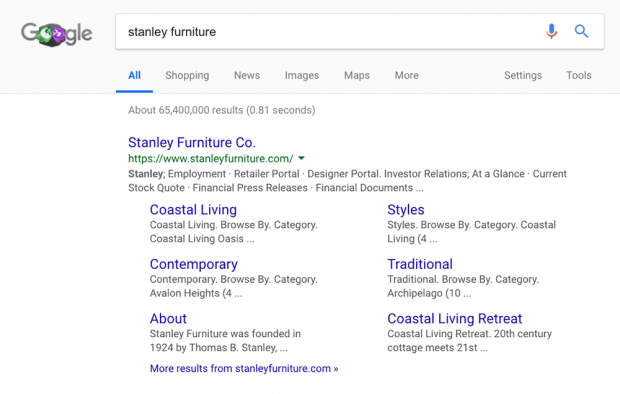The image size is (620, 394).
Task: Focus the search box containing stanley furniture
Action: 359,32
